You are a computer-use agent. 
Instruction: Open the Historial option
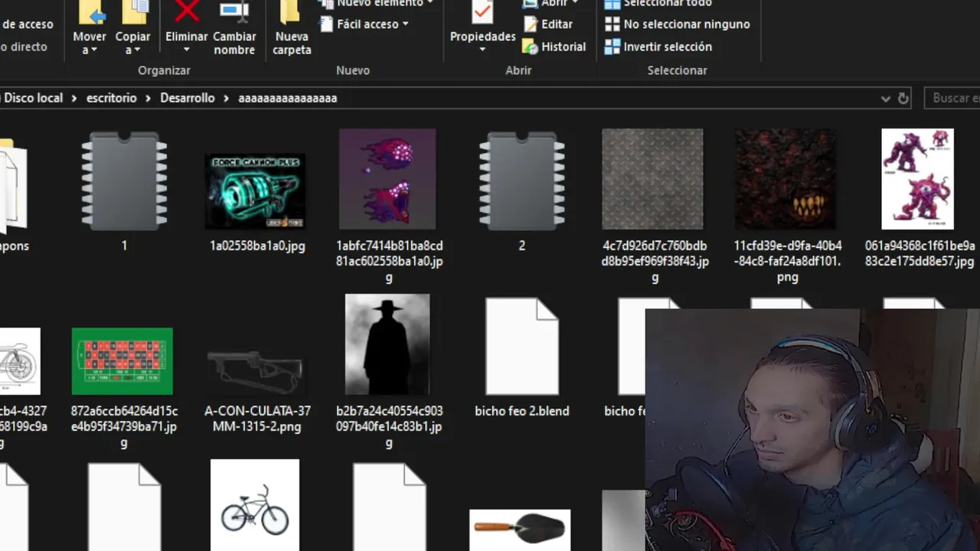(x=554, y=47)
